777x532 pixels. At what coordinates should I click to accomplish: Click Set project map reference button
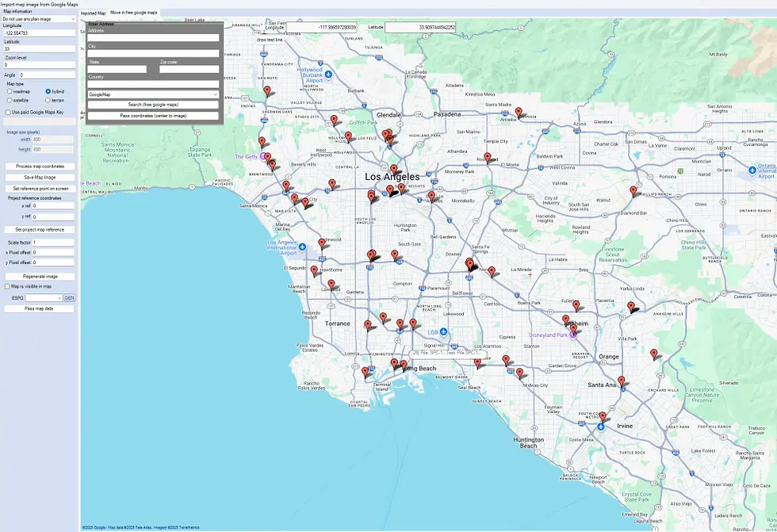[x=40, y=230]
